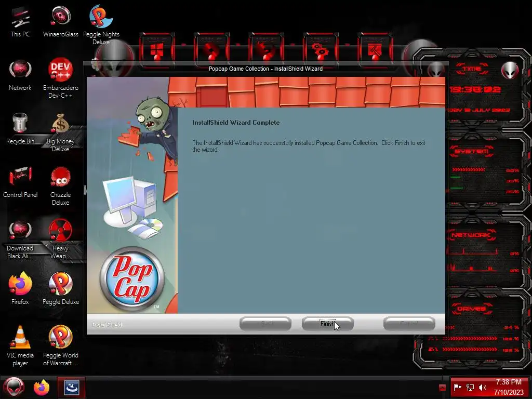Screen dimensions: 532x399
Task: Open the Control Panel desktop icon
Action: [20, 183]
